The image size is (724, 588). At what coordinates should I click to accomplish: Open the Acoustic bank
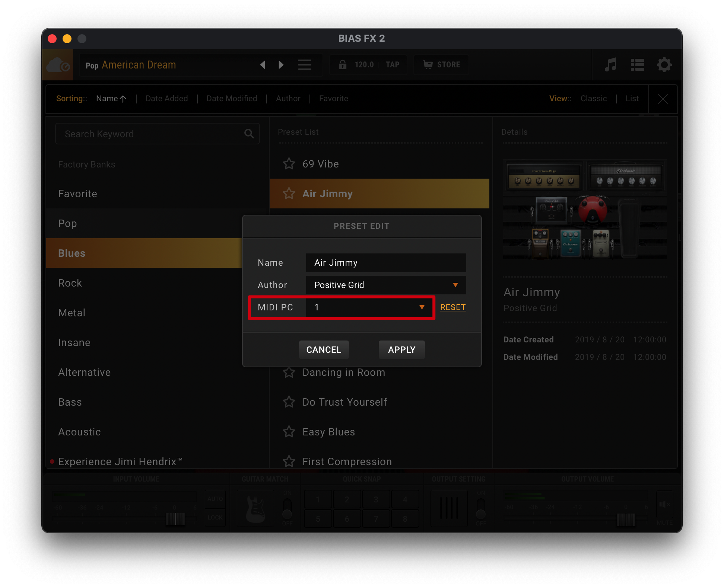(157, 432)
